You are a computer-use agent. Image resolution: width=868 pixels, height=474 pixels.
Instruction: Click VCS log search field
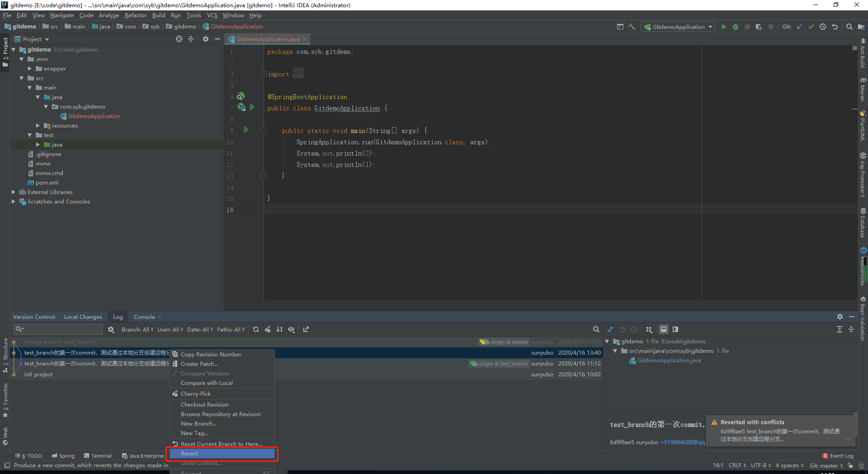click(x=59, y=329)
